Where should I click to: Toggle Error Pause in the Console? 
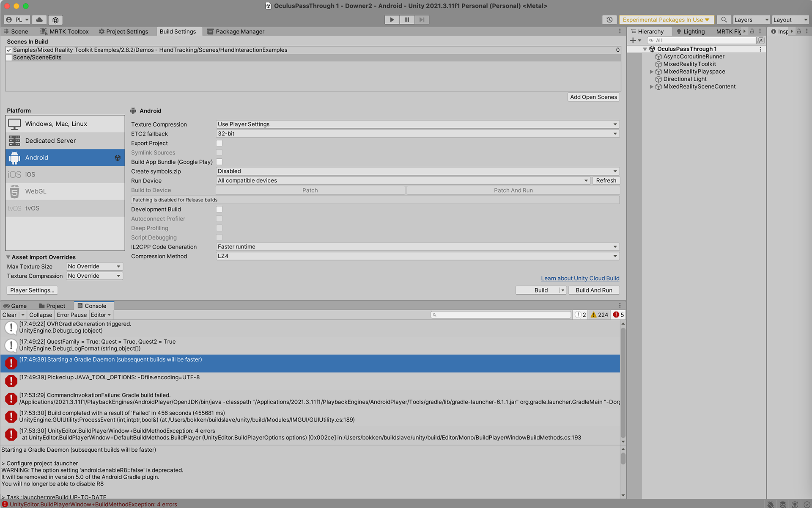pyautogui.click(x=72, y=315)
